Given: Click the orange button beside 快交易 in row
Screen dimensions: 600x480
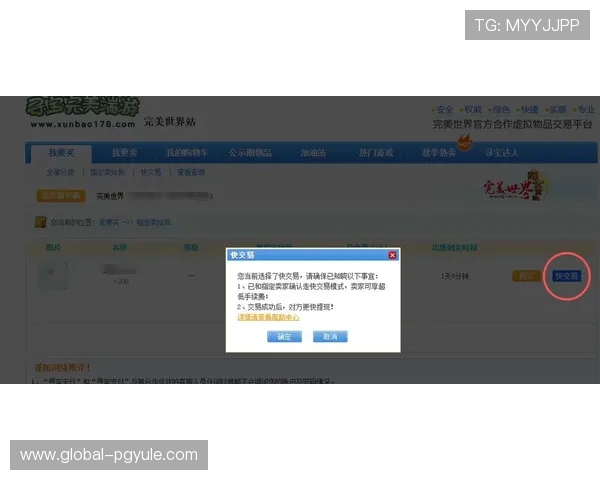Looking at the screenshot, I should click(526, 276).
